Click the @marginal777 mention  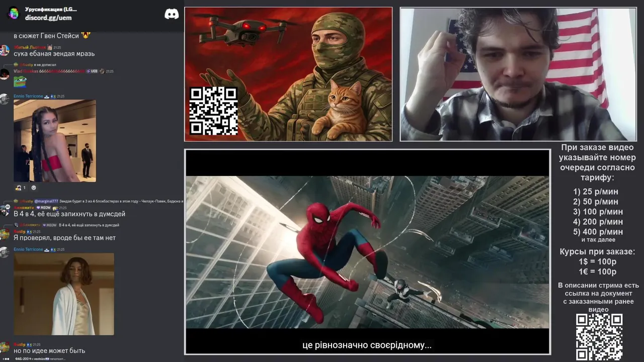point(46,201)
